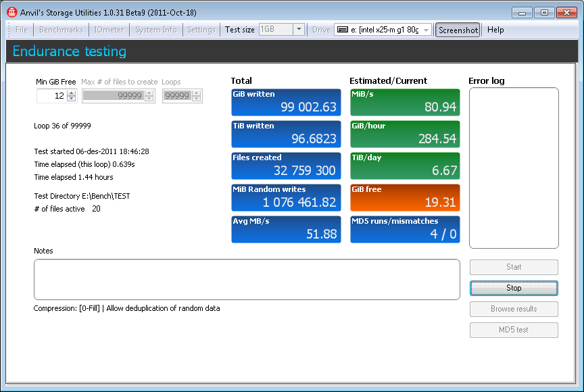Viewport: 584px width, 392px height.
Task: Click the Max # of files field
Action: (x=114, y=96)
